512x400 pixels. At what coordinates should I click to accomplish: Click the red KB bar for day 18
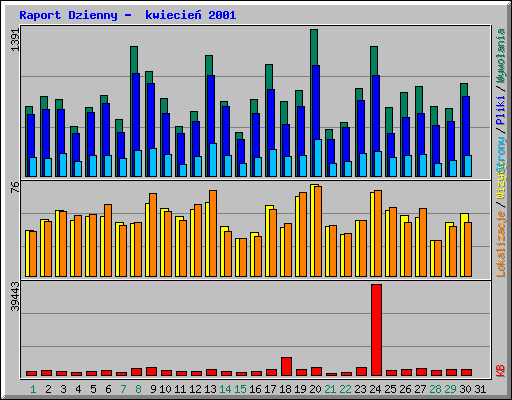tap(286, 367)
